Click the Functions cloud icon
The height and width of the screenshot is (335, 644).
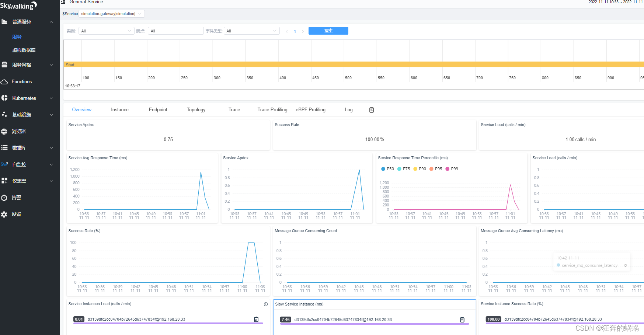4,82
